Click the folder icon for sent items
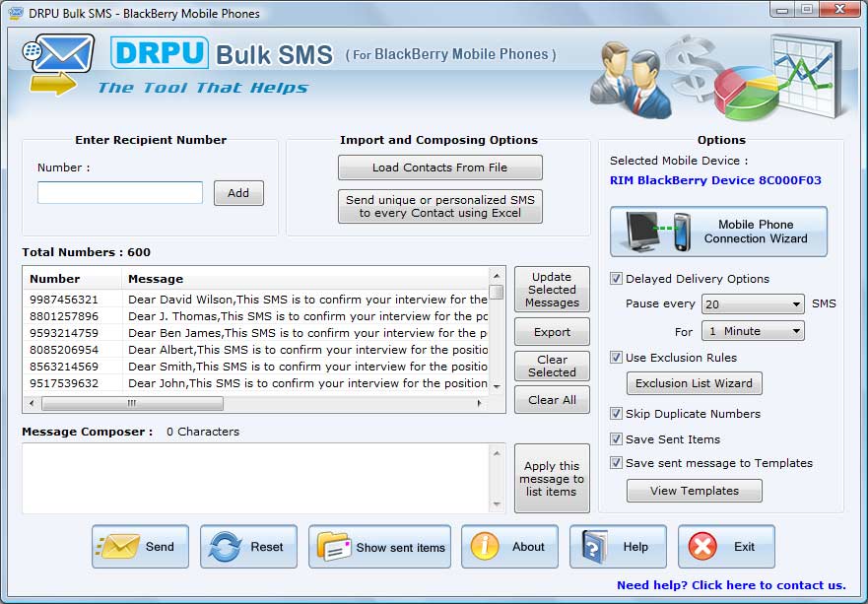 coord(333,547)
